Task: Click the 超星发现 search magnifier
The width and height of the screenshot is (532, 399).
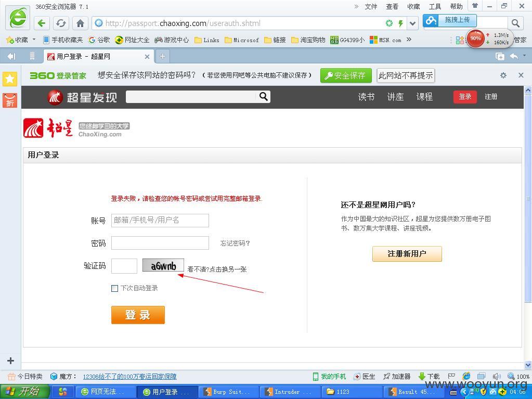Action: click(x=264, y=97)
